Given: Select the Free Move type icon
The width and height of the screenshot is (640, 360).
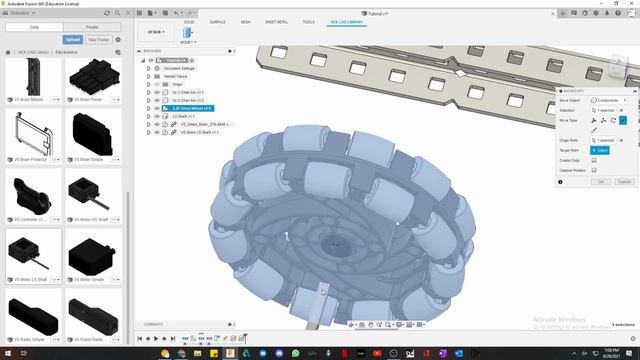Looking at the screenshot, I should point(594,120).
